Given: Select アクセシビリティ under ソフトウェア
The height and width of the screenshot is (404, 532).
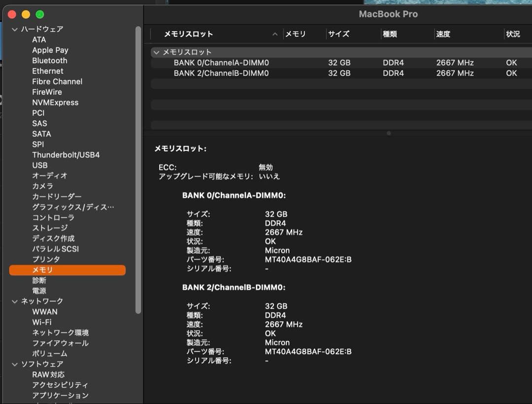Looking at the screenshot, I should click(59, 385).
